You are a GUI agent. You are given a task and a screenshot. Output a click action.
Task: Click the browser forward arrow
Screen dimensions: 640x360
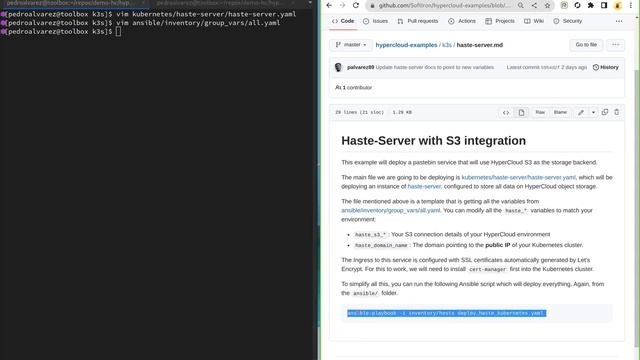pos(342,5)
